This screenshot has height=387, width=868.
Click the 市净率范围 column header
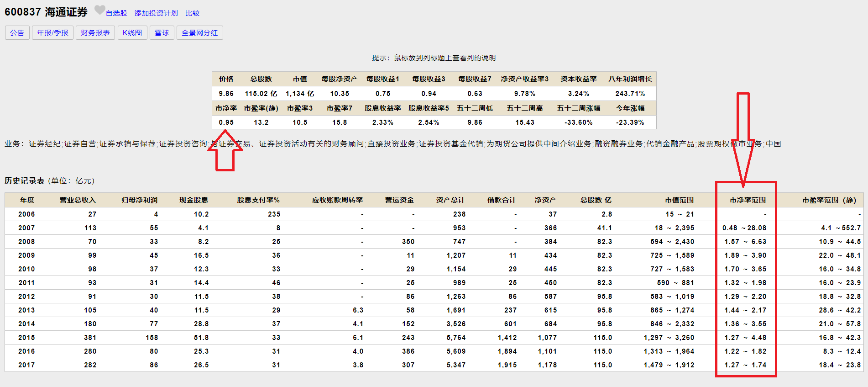(748, 200)
